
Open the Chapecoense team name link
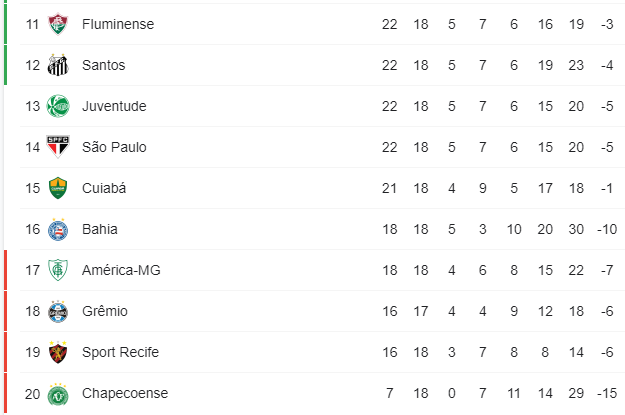click(125, 393)
